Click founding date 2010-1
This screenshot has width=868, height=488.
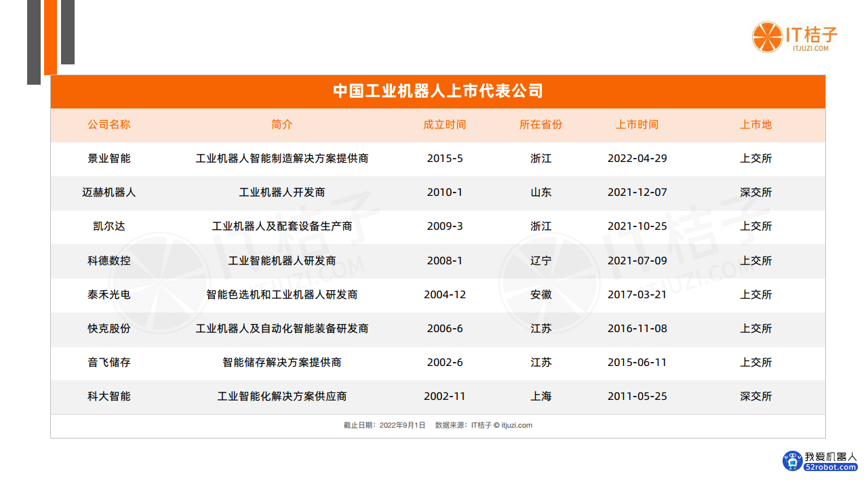(445, 192)
